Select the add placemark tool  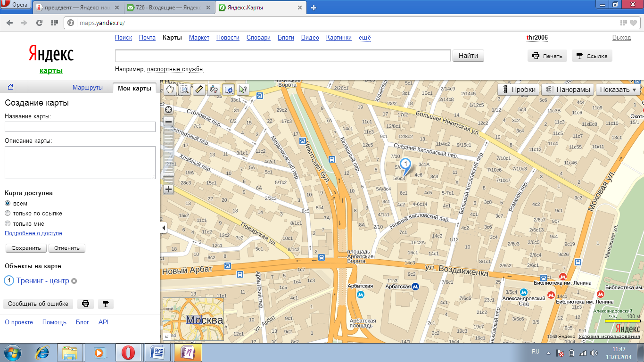[x=228, y=89]
